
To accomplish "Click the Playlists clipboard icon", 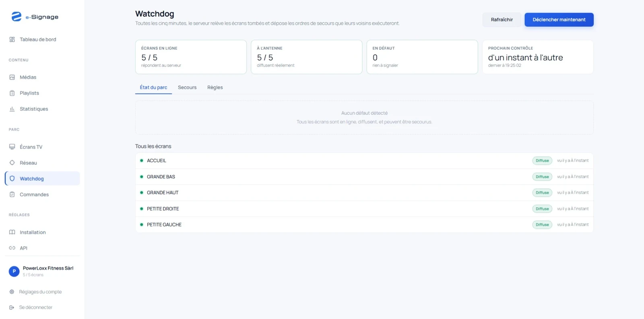I will [12, 93].
